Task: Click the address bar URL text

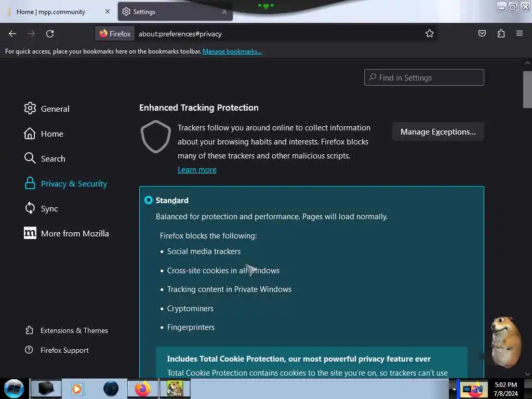Action: [x=180, y=34]
